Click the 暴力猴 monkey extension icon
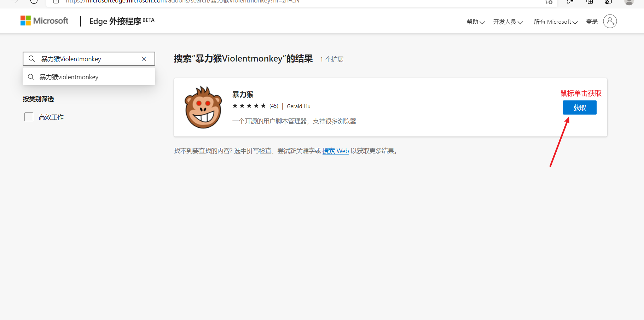The height and width of the screenshot is (320, 644). 203,107
